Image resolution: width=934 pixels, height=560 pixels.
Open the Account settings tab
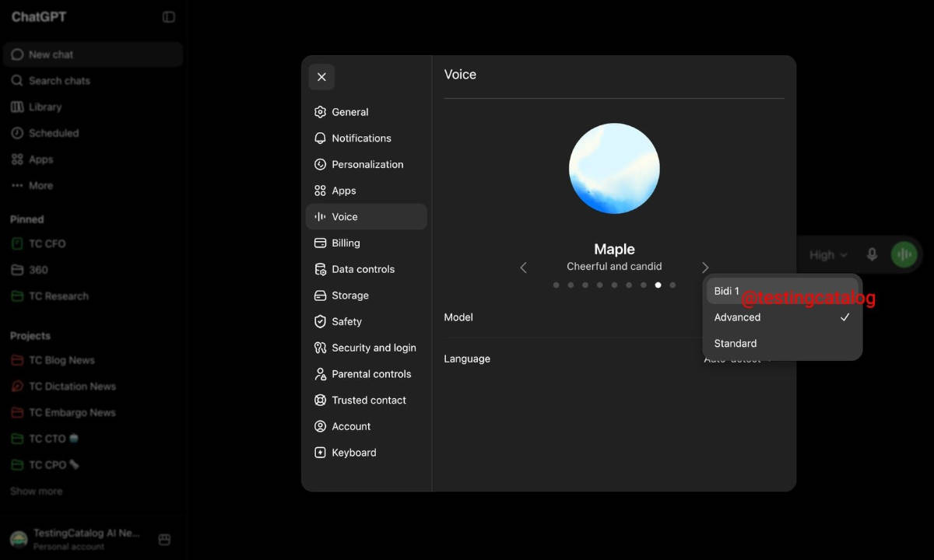367,426
